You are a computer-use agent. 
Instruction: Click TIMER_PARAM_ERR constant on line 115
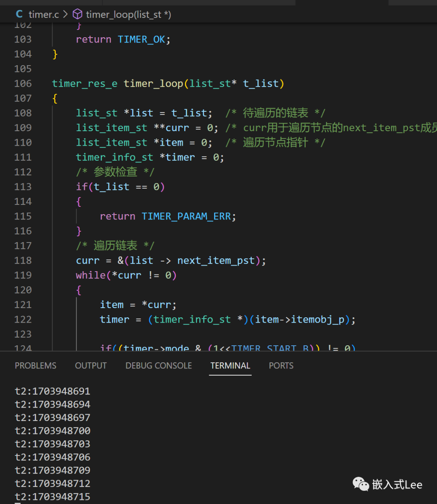[186, 216]
